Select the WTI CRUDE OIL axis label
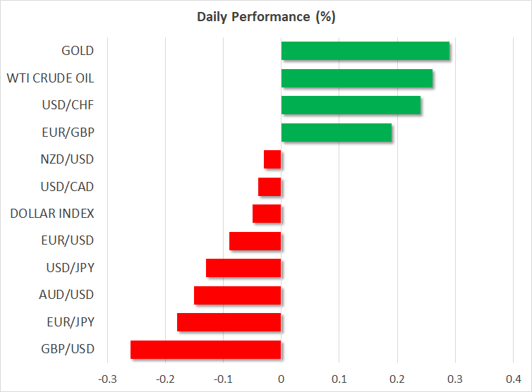Viewport: 532px width, 392px height. tap(50, 78)
